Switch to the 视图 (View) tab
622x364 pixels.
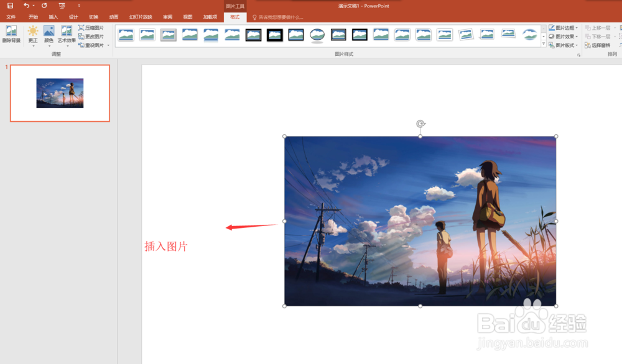coord(188,17)
